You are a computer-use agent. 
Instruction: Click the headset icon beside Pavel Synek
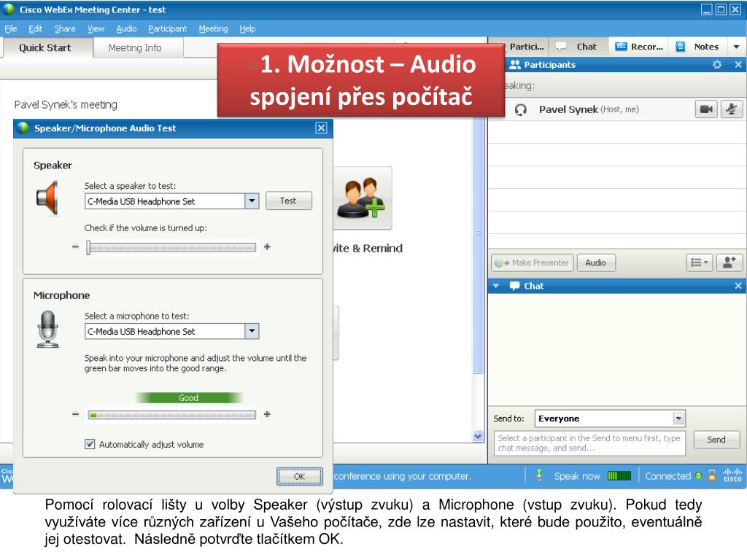520,110
